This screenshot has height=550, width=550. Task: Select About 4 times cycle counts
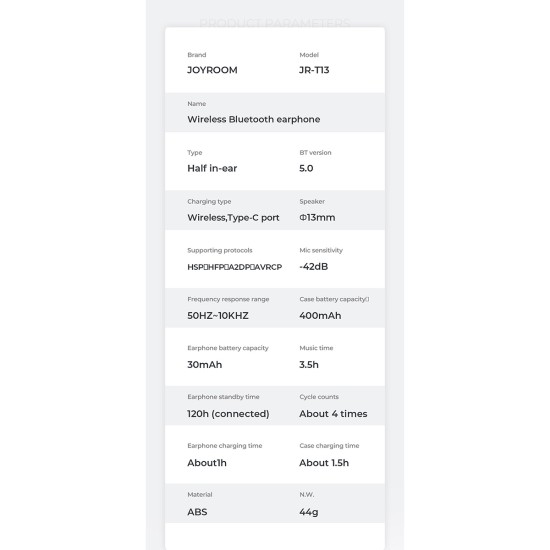[x=333, y=414]
